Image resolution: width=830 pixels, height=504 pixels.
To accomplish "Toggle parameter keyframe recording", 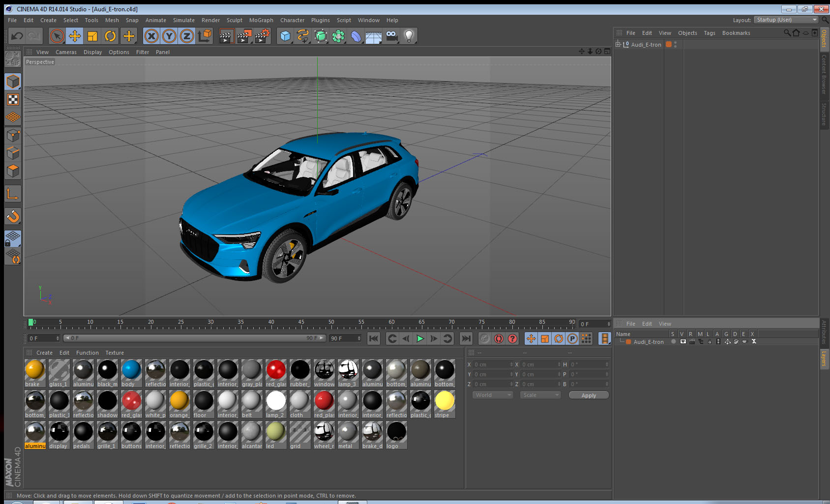I will 572,338.
